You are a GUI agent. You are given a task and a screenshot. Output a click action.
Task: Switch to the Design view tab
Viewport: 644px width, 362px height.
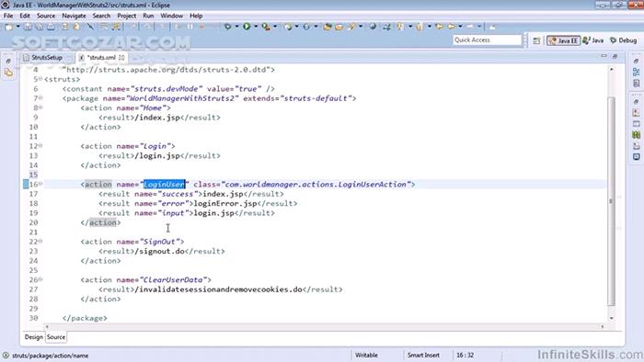(33, 337)
